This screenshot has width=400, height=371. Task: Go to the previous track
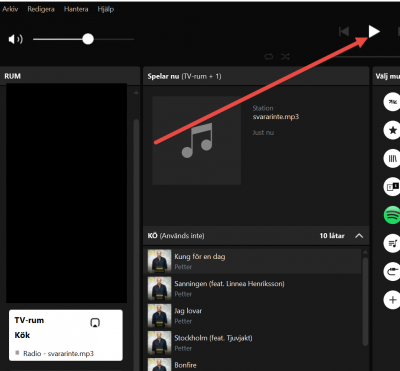[x=344, y=32]
